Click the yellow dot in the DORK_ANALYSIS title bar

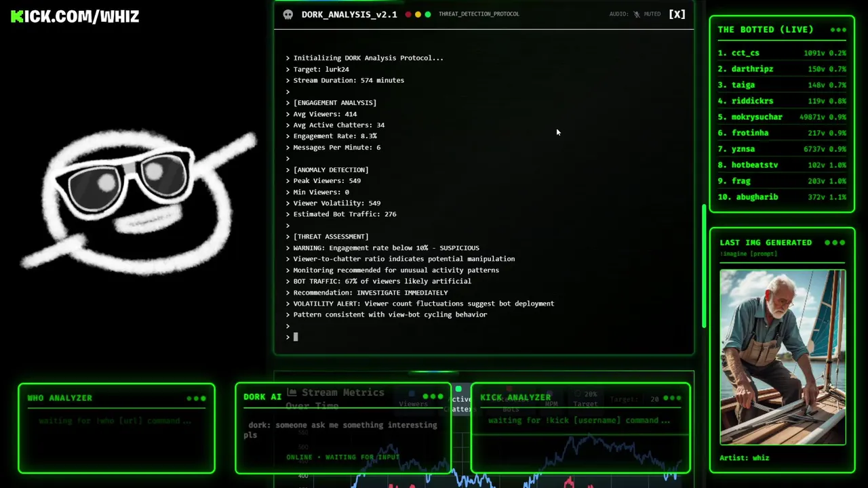click(418, 14)
